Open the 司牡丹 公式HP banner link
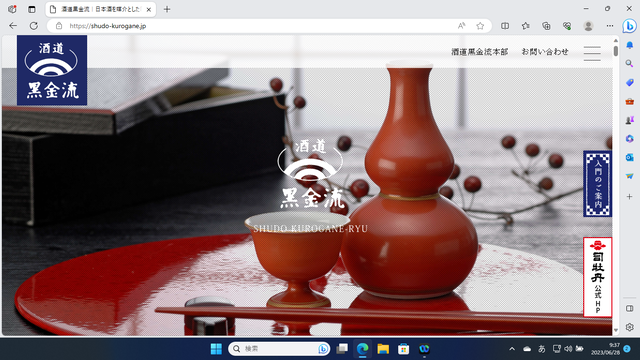The height and width of the screenshot is (360, 640). coord(598,277)
